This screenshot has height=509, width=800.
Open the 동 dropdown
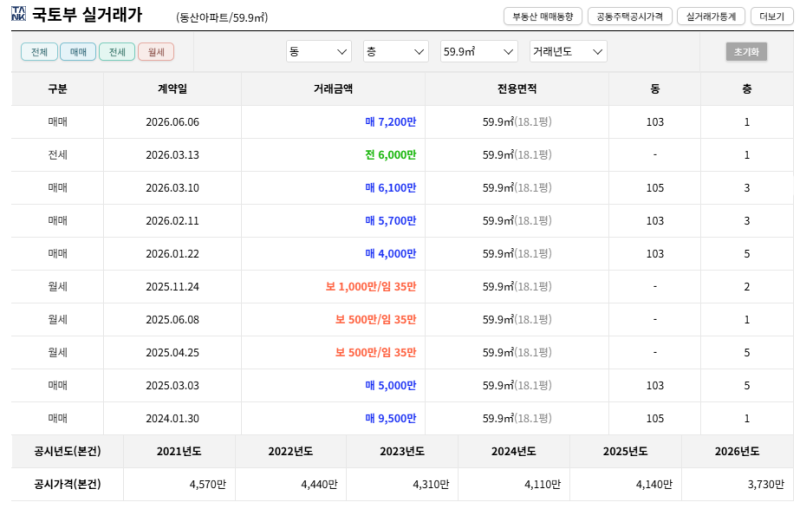click(319, 52)
